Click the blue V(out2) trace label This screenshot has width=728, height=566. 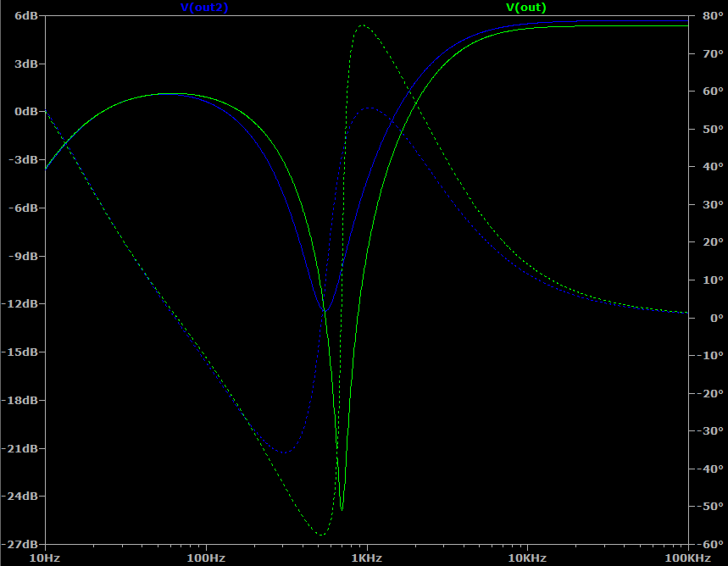[204, 8]
